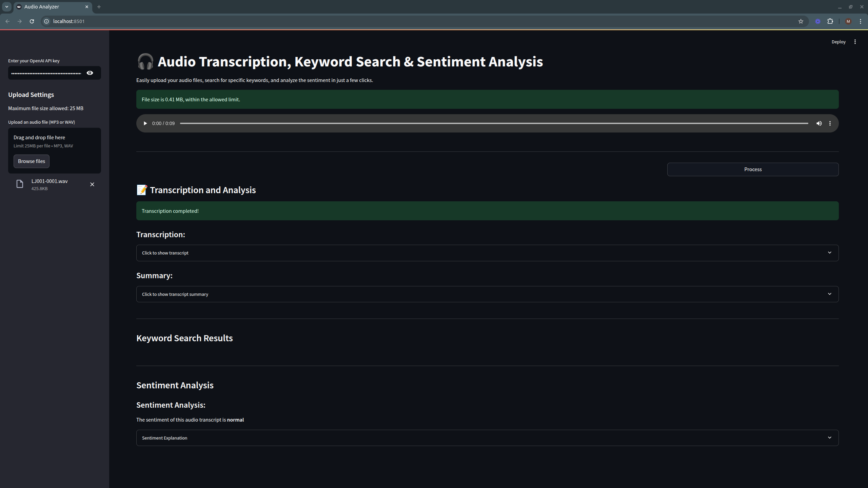The width and height of the screenshot is (868, 488).
Task: Reload the localhost page
Action: 32,21
